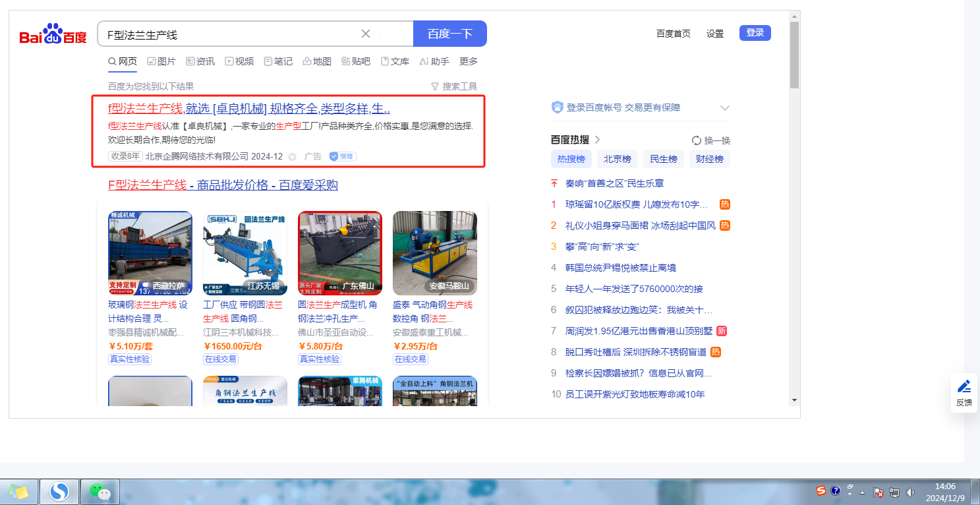
Task: Open the 笔记 tab
Action: [x=278, y=61]
